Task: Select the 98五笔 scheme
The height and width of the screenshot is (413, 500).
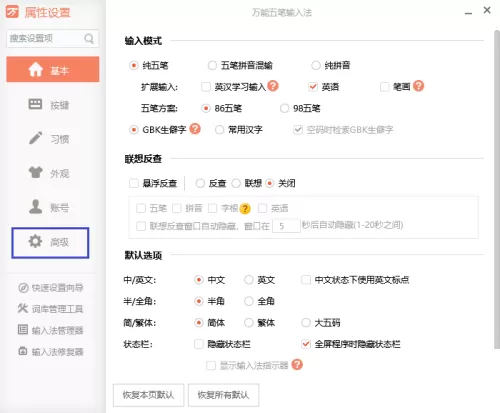Action: click(284, 108)
